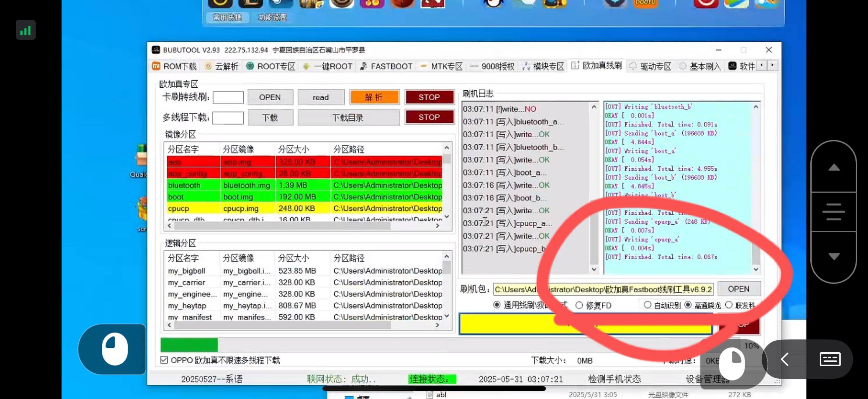Toggle OPPO 欧加真不限速多线程下载 checkbox
868x399 pixels.
click(164, 360)
